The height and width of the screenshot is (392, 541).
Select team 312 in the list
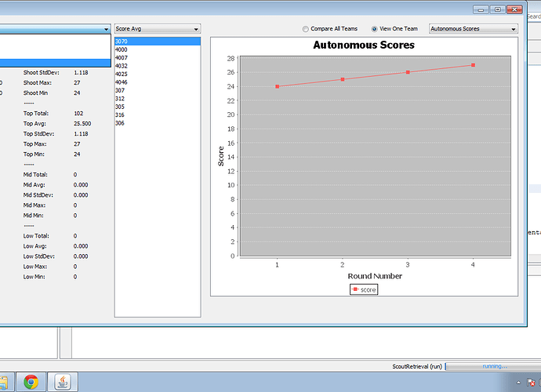click(x=158, y=98)
